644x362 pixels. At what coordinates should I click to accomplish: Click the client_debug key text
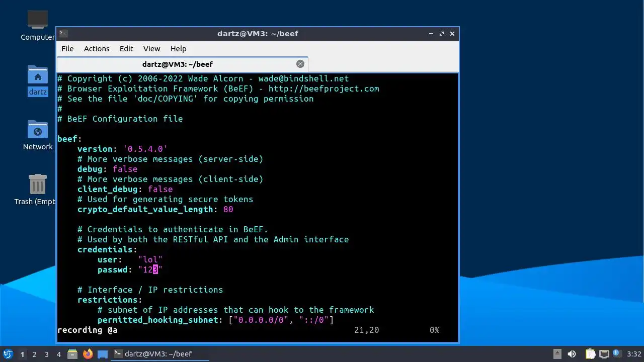(108, 189)
